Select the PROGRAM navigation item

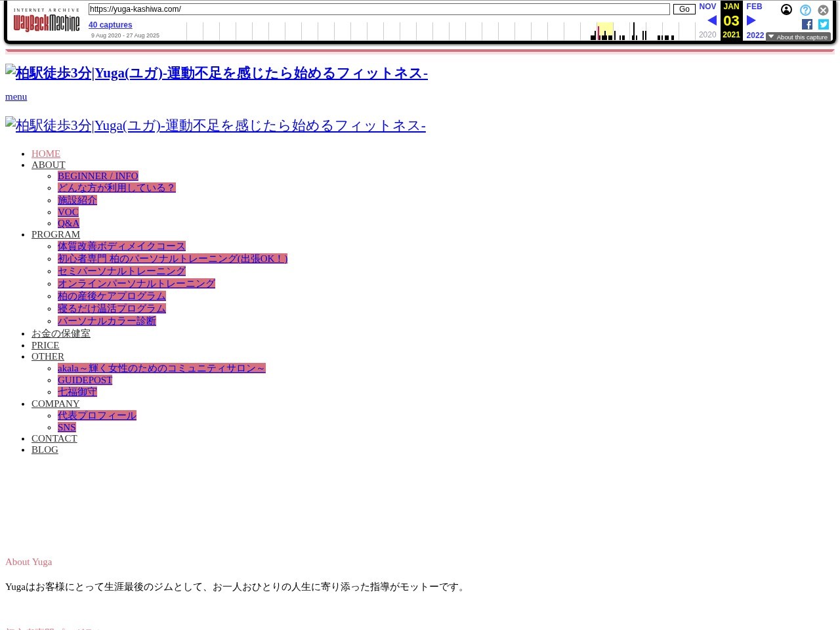[56, 234]
